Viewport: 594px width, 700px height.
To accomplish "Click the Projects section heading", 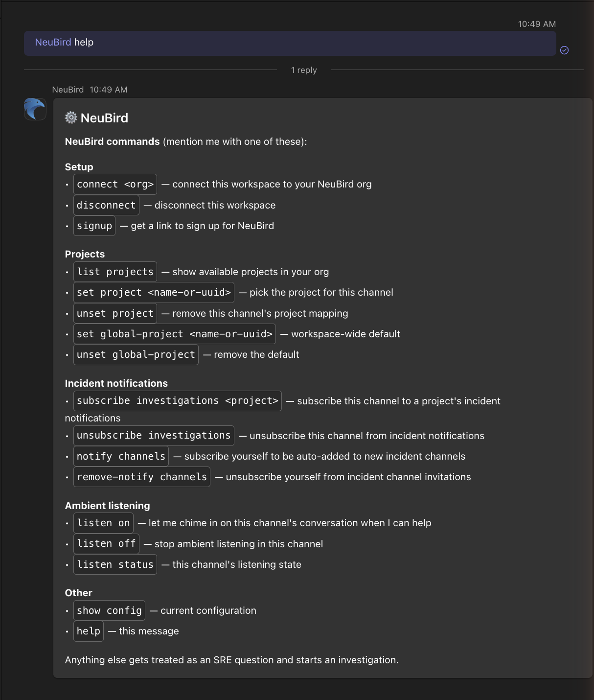I will coord(85,254).
